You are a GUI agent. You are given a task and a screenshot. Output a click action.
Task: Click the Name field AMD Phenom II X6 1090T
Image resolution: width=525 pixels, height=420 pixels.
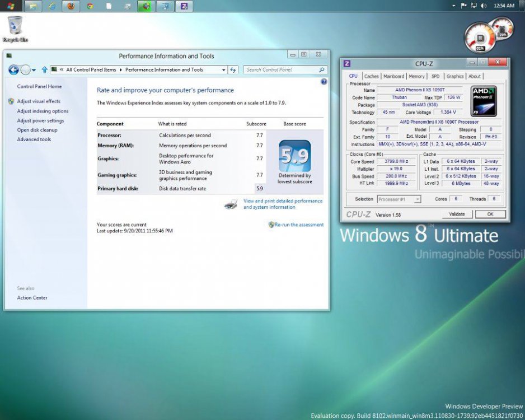coord(420,90)
